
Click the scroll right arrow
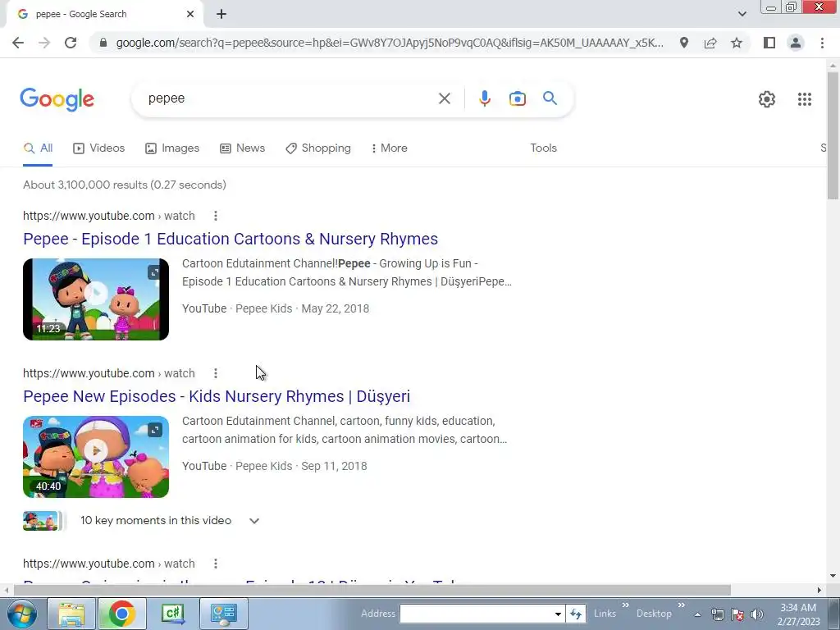[x=819, y=591]
